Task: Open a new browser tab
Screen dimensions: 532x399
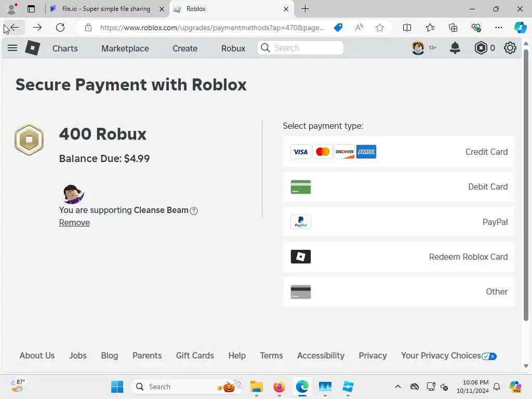Action: coord(305,9)
